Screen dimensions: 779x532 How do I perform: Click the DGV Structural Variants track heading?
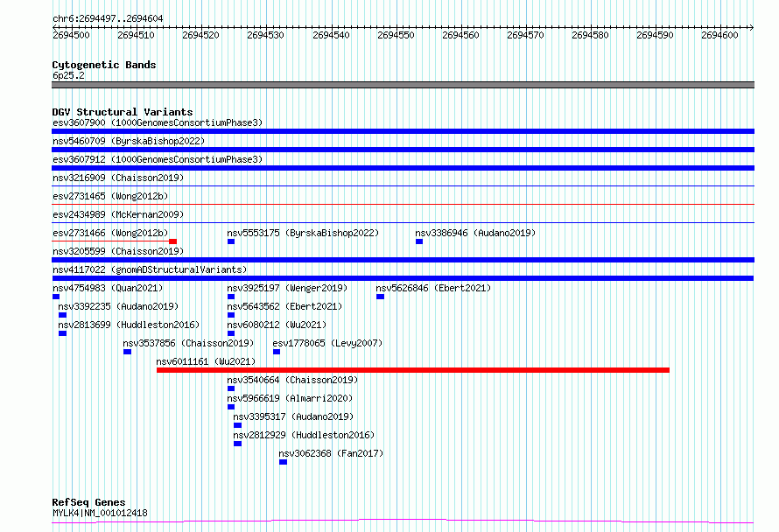123,112
